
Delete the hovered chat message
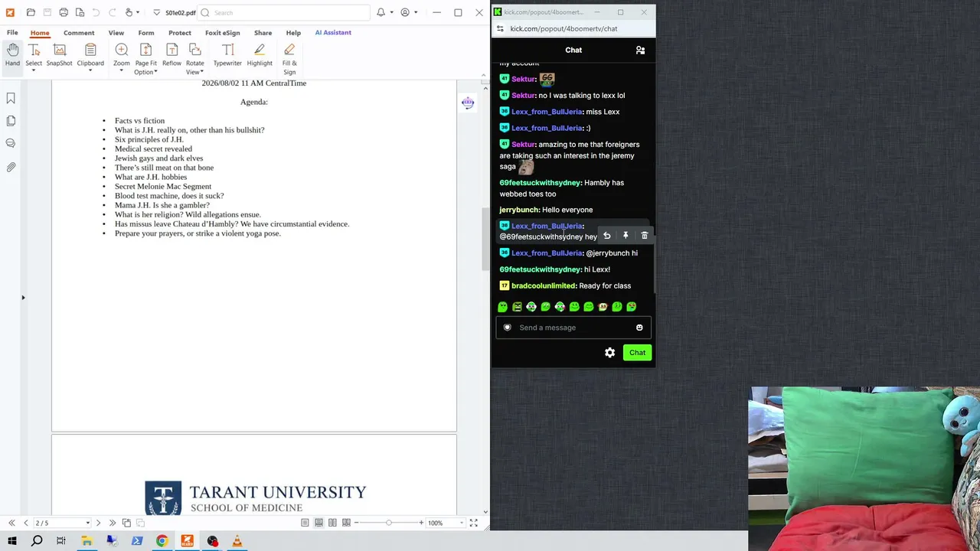click(644, 236)
